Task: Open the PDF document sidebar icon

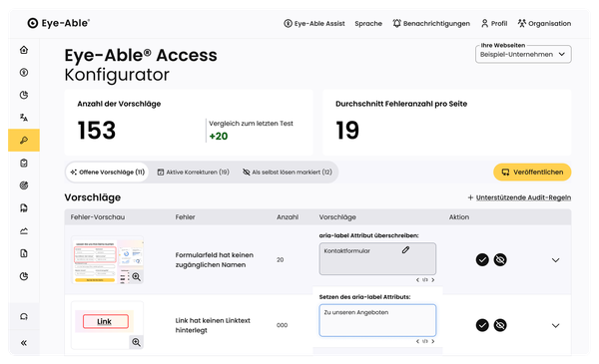Action: click(24, 208)
